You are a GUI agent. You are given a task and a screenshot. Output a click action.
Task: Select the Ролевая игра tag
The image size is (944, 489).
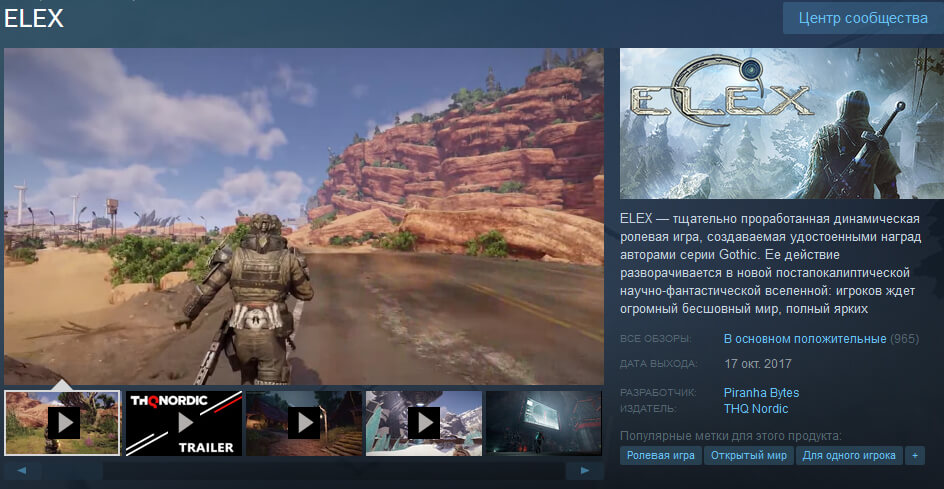[x=660, y=455]
